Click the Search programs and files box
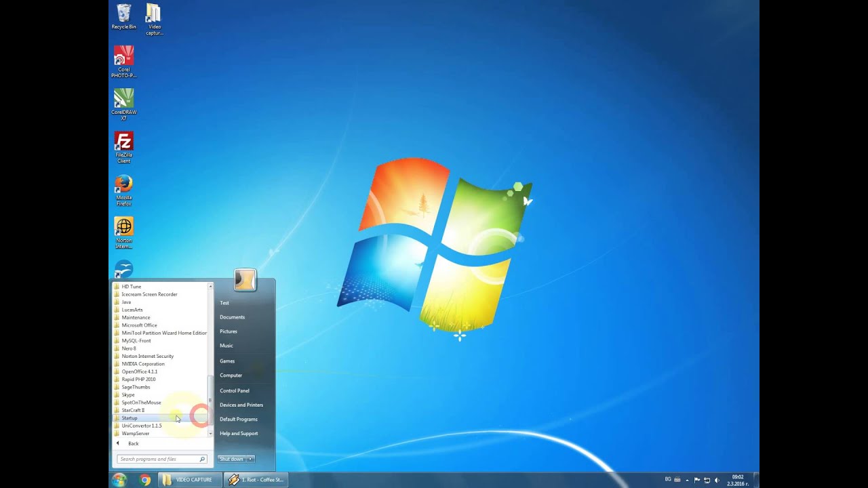Image resolution: width=868 pixels, height=488 pixels. 161,459
